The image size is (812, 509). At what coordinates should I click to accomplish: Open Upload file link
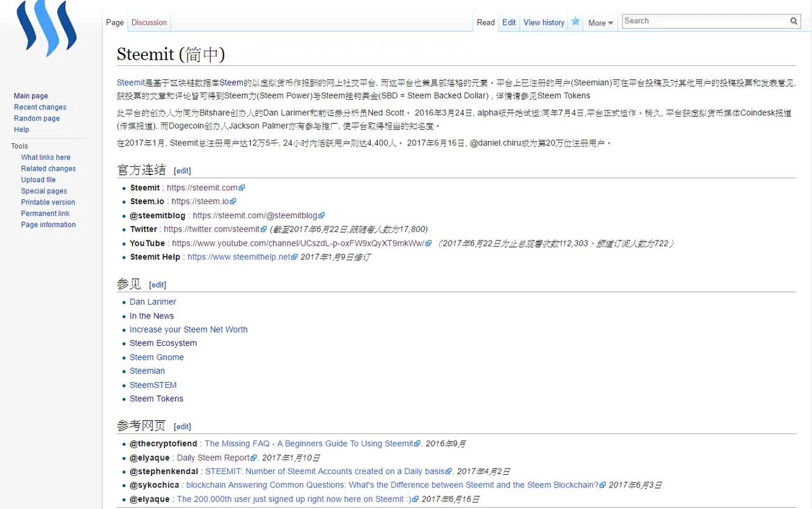click(x=38, y=180)
